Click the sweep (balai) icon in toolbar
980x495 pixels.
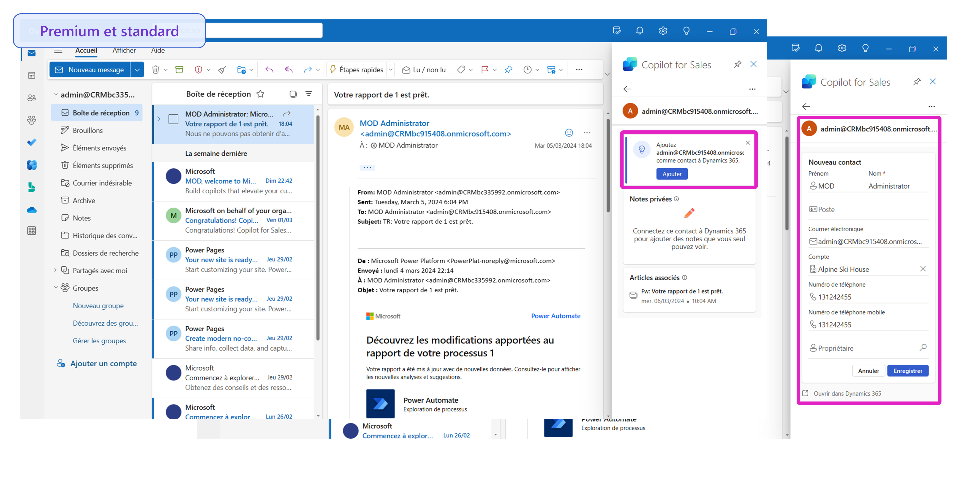(222, 69)
